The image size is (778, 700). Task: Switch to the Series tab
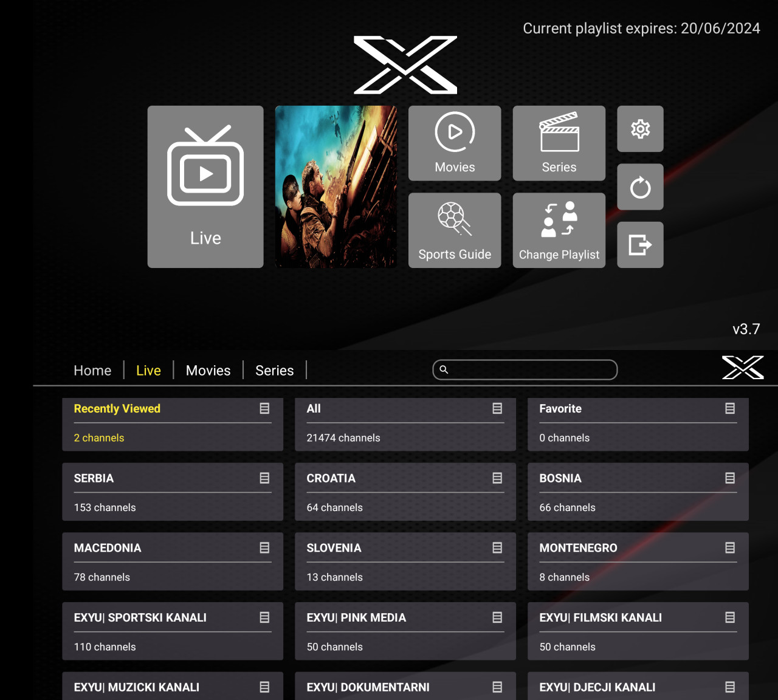point(274,370)
